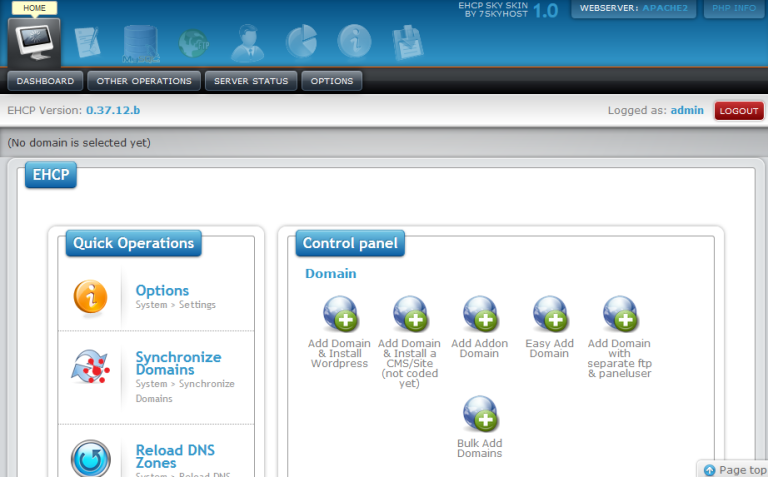Image resolution: width=768 pixels, height=477 pixels.
Task: Open the Server Status menu
Action: (251, 81)
